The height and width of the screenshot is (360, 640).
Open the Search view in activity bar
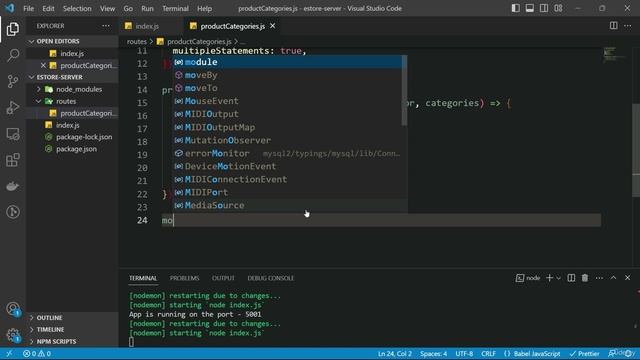(13, 55)
